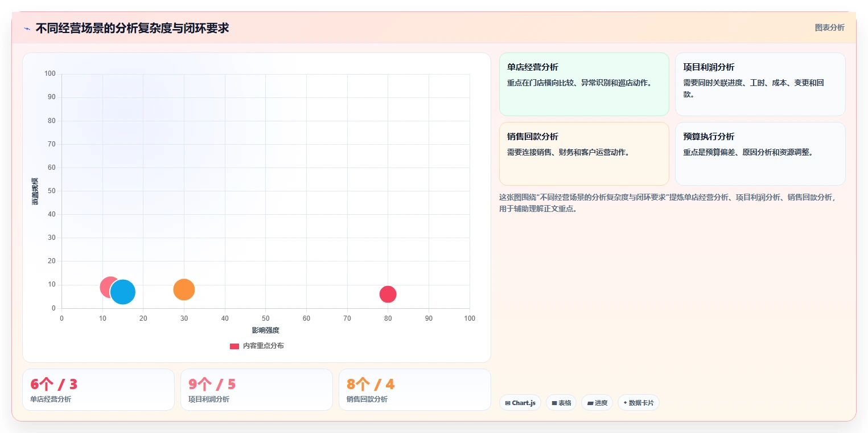Image resolution: width=868 pixels, height=433 pixels.
Task: Click the red legend color box
Action: coord(235,346)
